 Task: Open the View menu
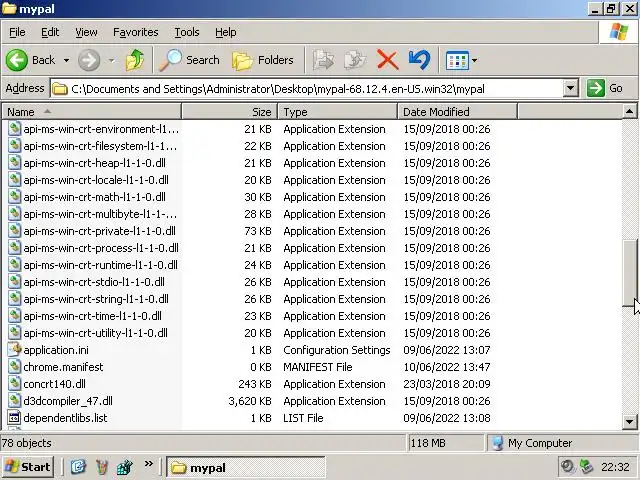(86, 32)
